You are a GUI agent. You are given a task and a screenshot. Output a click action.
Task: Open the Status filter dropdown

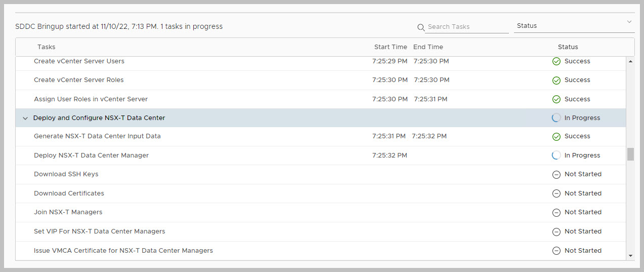coord(574,26)
